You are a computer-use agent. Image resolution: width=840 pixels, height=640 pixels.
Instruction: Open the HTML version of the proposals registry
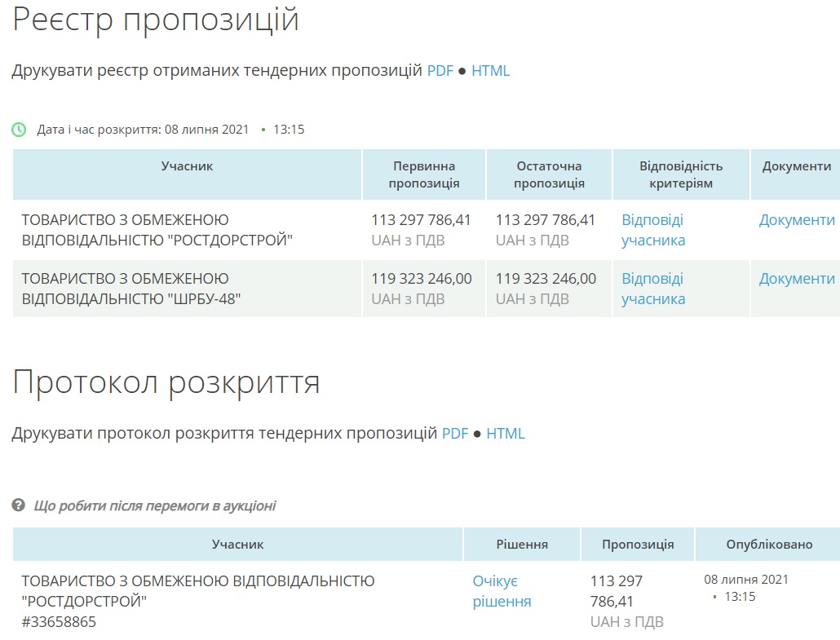click(490, 71)
